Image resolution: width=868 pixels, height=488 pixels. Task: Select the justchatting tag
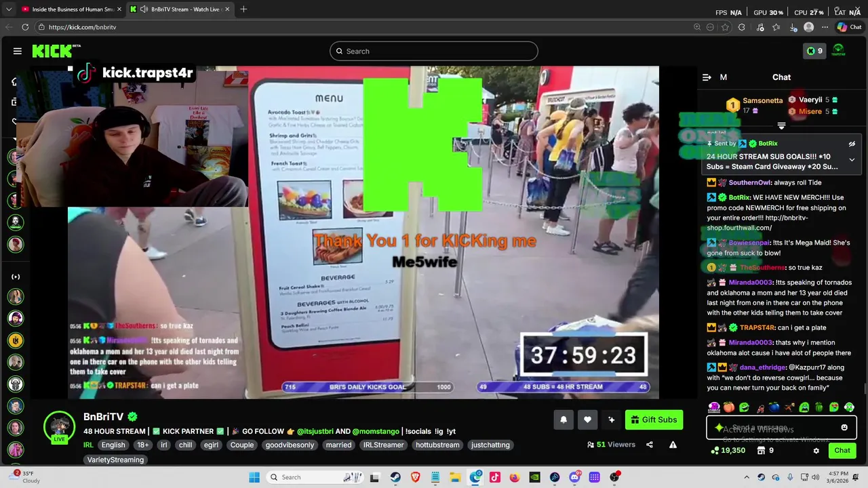click(x=490, y=445)
